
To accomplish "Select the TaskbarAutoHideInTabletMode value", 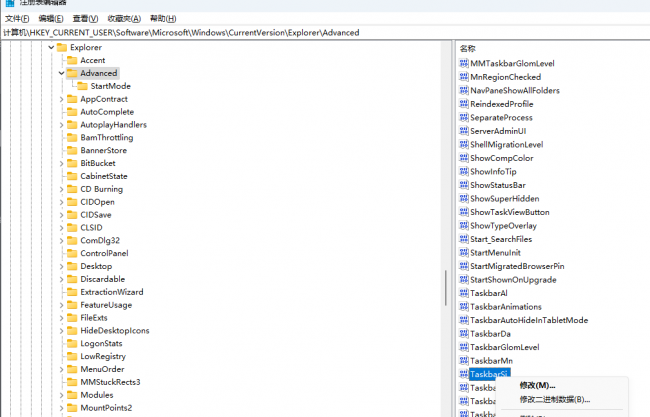I will point(529,320).
